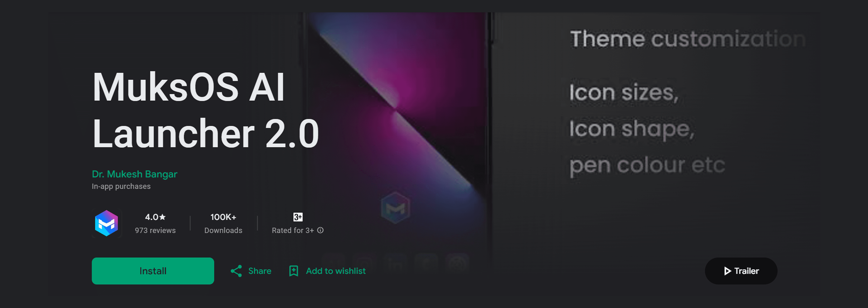Click the In-app purchases label
The width and height of the screenshot is (868, 308).
click(121, 186)
